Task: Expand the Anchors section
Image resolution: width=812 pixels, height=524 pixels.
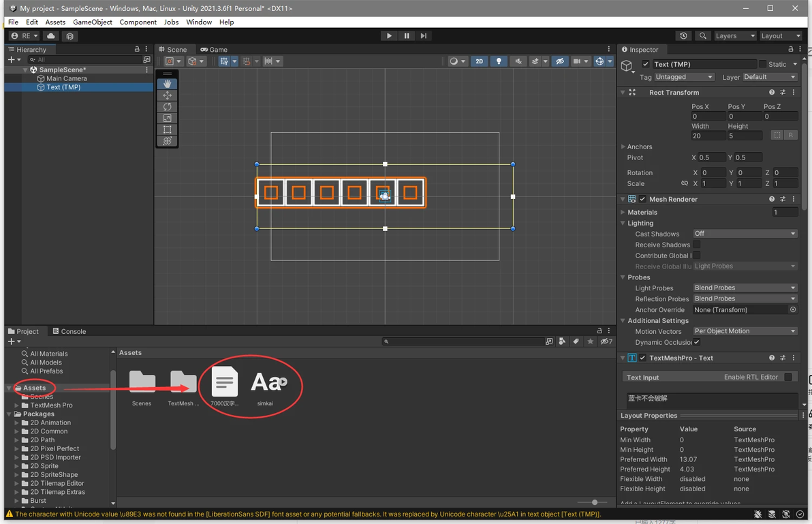Action: click(623, 147)
